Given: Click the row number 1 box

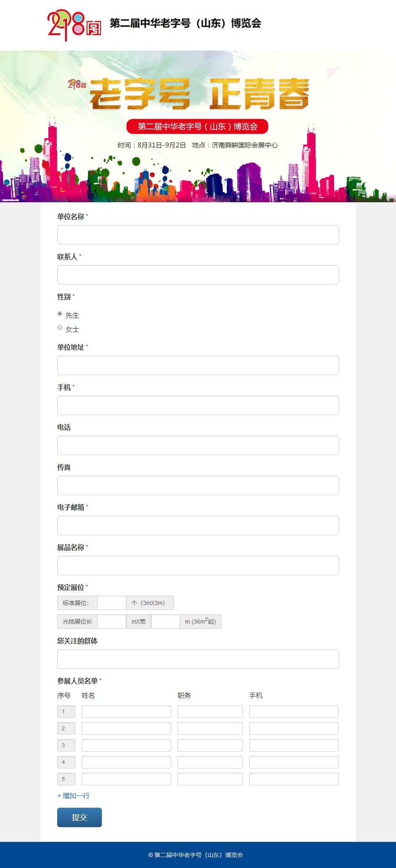Looking at the screenshot, I should [x=66, y=712].
